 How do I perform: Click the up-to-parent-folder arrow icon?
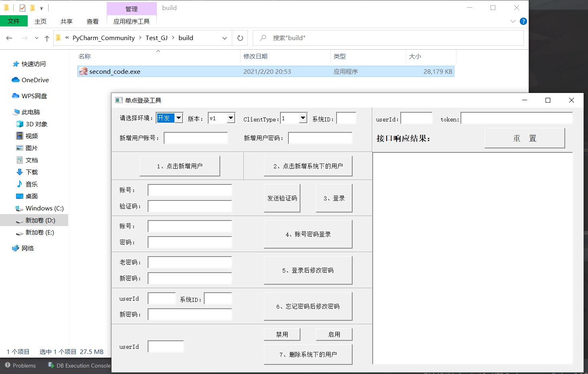47,38
